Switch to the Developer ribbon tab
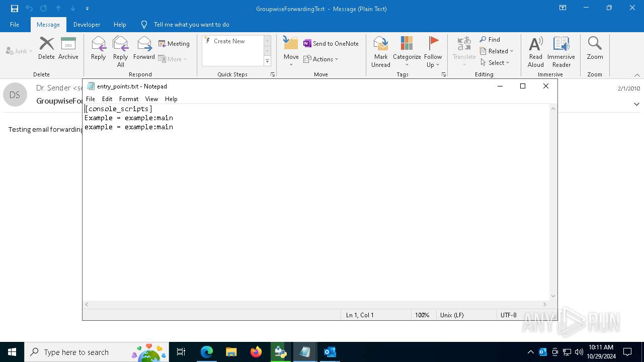Image resolution: width=644 pixels, height=362 pixels. click(x=87, y=24)
